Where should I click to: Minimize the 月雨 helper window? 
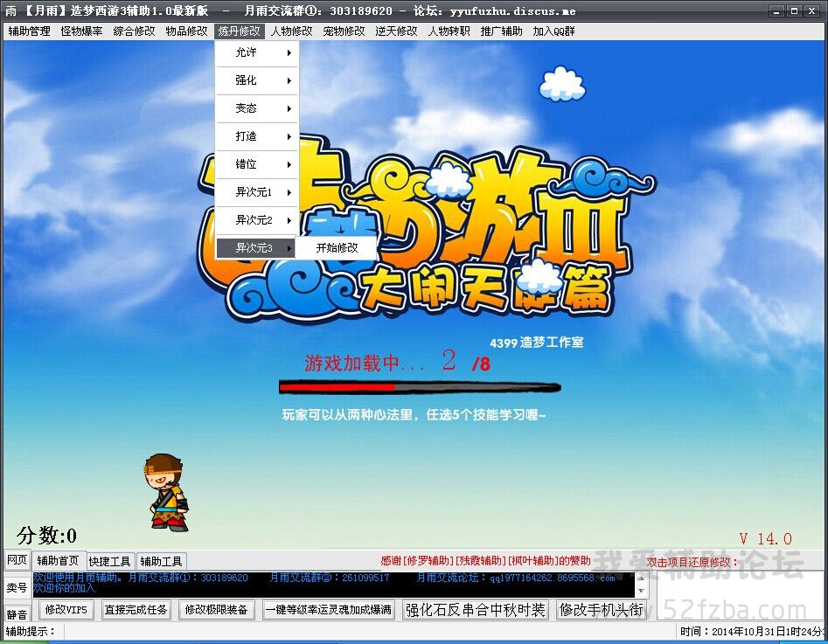click(x=776, y=10)
